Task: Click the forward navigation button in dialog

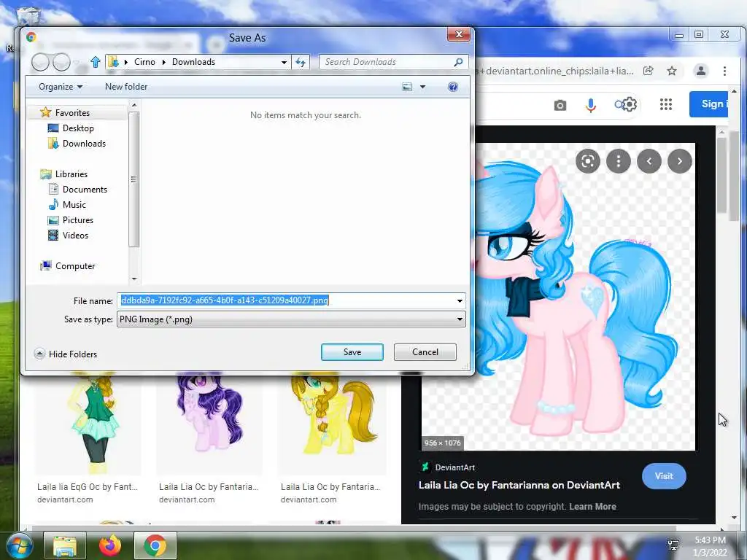Action: tap(61, 62)
